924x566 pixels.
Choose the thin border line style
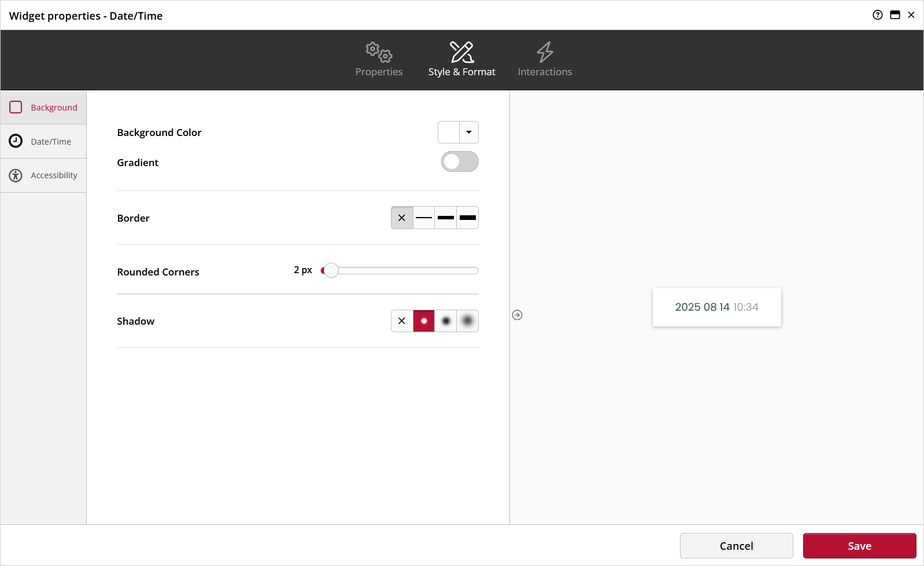(x=424, y=218)
